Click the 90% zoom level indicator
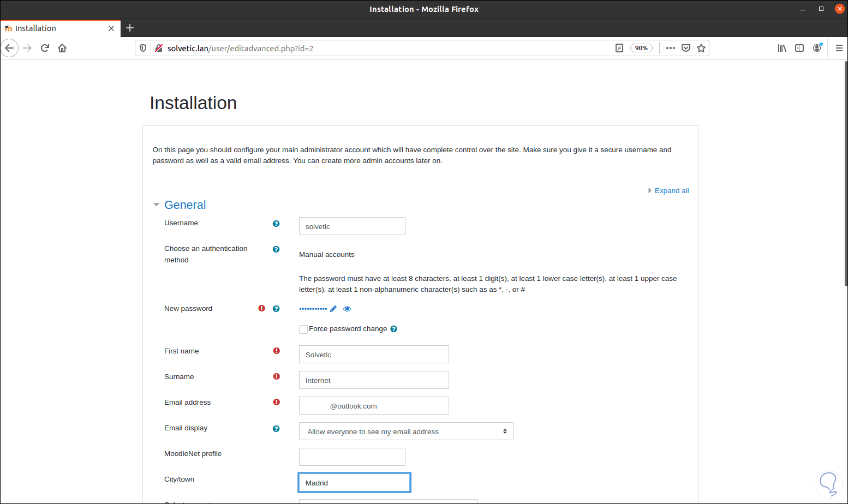 641,48
